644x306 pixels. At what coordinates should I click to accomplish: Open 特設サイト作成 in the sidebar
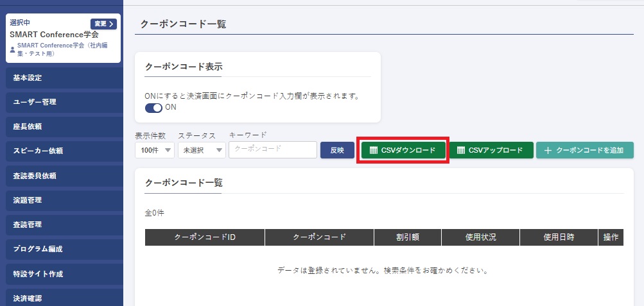click(62, 274)
